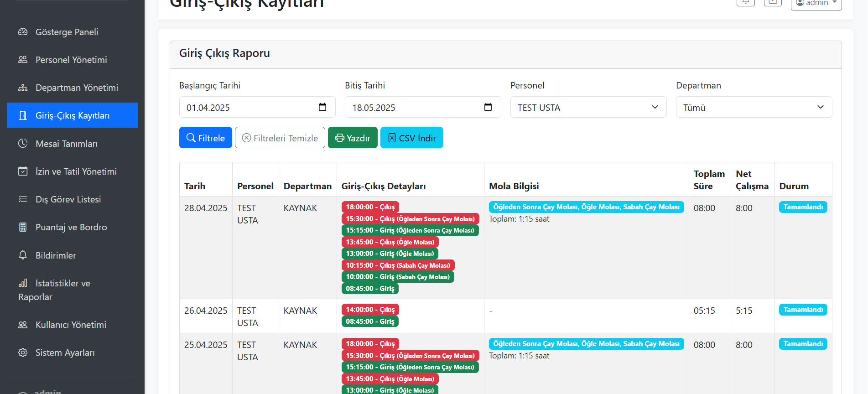The height and width of the screenshot is (394, 868).
Task: Click the Bildirimler bell icon in sidebar
Action: (x=23, y=255)
